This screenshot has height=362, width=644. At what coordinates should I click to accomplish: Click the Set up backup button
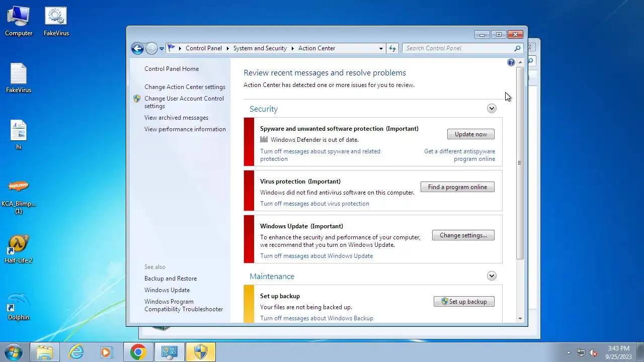pyautogui.click(x=464, y=302)
